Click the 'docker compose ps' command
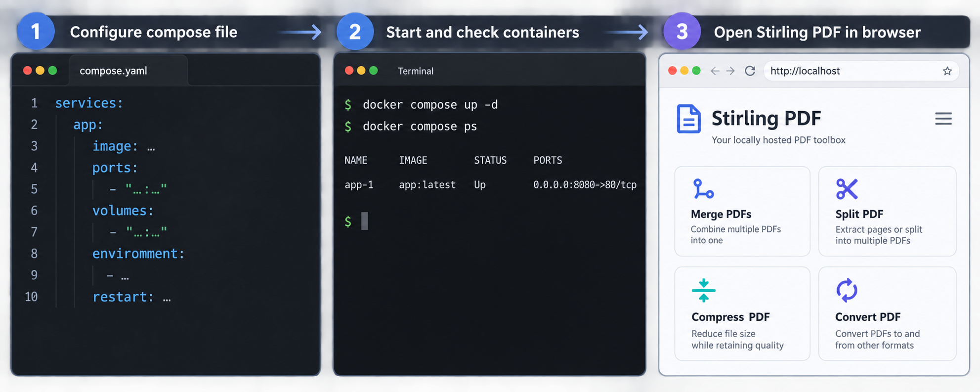Image resolution: width=980 pixels, height=392 pixels. [x=420, y=127]
